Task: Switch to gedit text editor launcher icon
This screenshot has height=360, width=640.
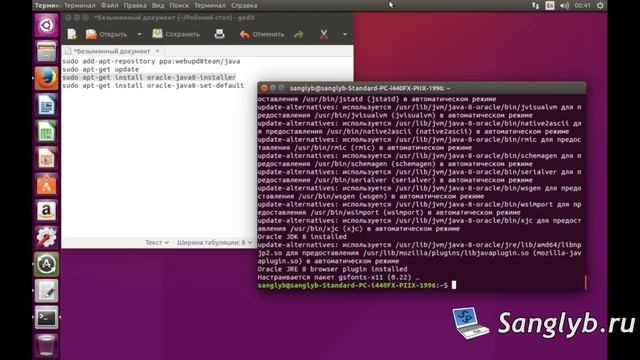Action: 46,291
